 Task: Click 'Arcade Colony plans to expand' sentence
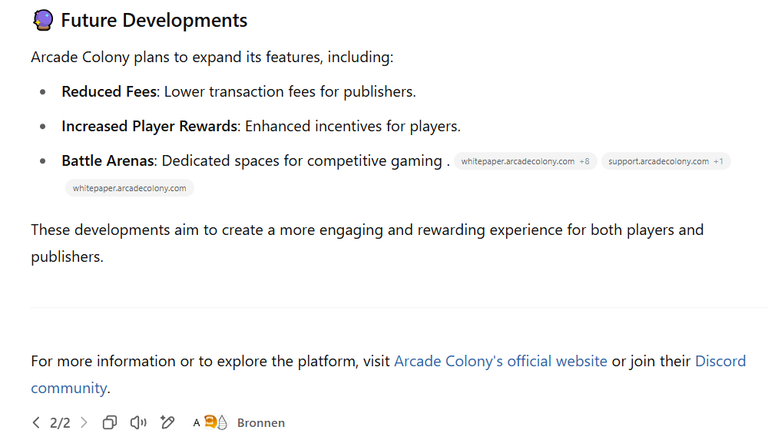coord(212,57)
